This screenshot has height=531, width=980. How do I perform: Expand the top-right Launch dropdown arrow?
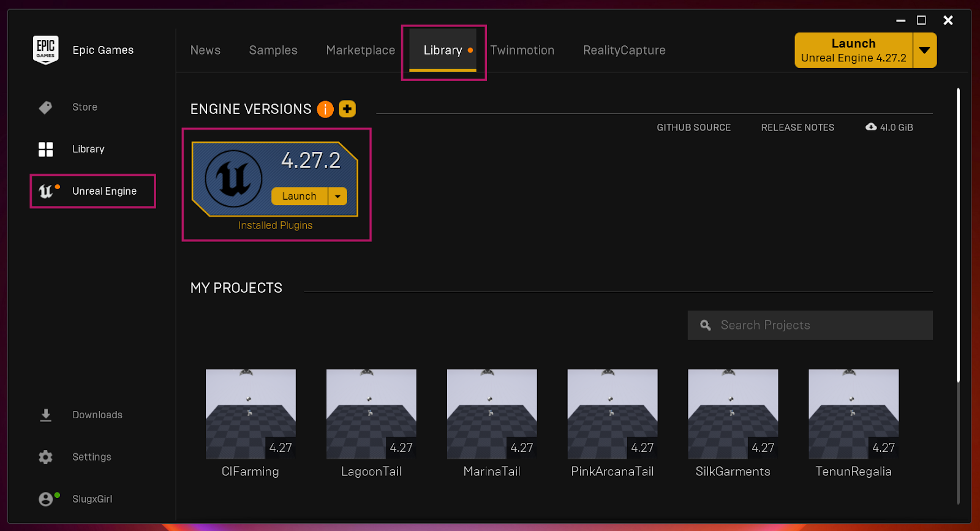coord(924,50)
